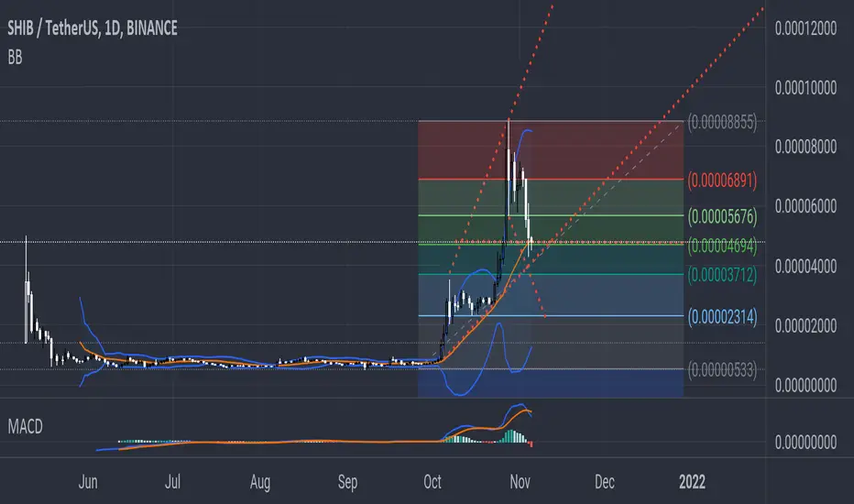Click 0.00000000 on the MACD pane axis

pos(805,442)
